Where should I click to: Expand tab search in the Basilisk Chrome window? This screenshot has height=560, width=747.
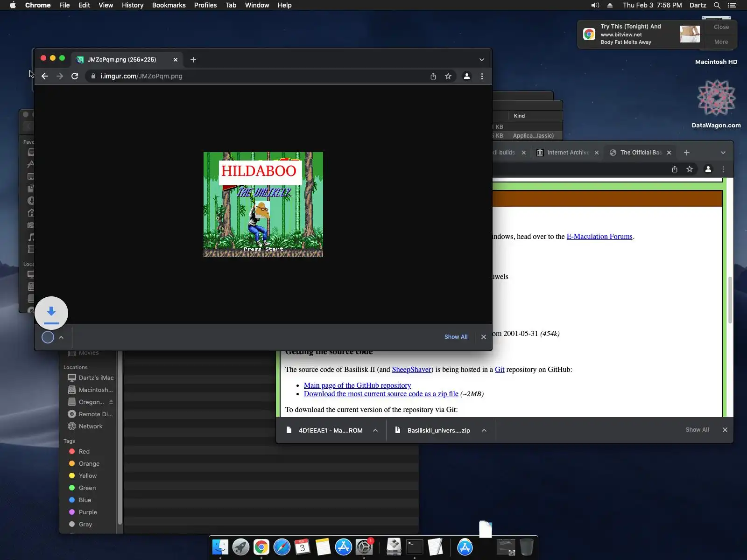click(x=723, y=153)
